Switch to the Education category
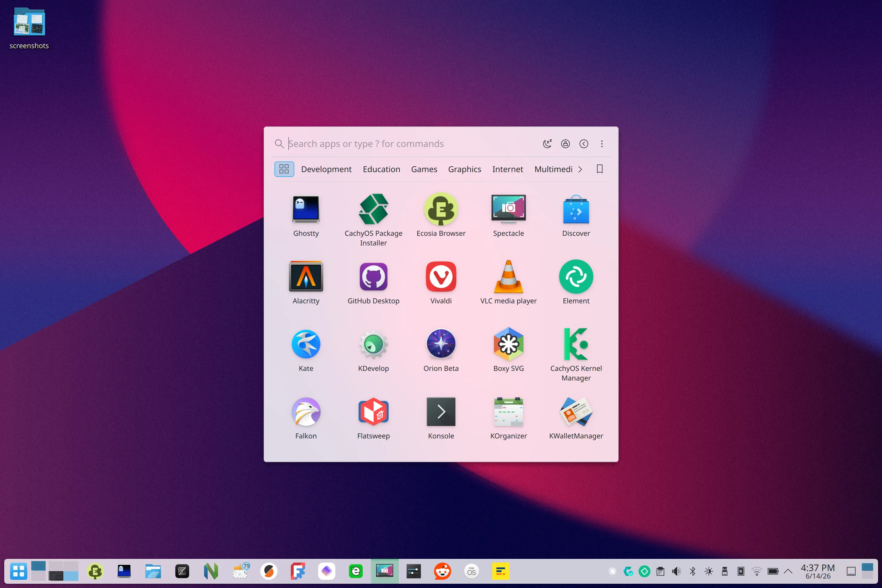 pyautogui.click(x=381, y=169)
